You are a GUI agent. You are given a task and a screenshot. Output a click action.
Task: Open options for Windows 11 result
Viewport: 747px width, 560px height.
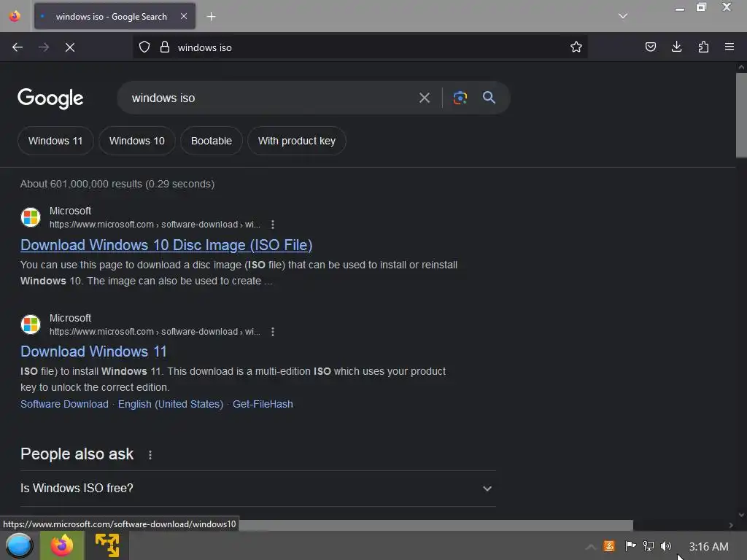tap(273, 332)
